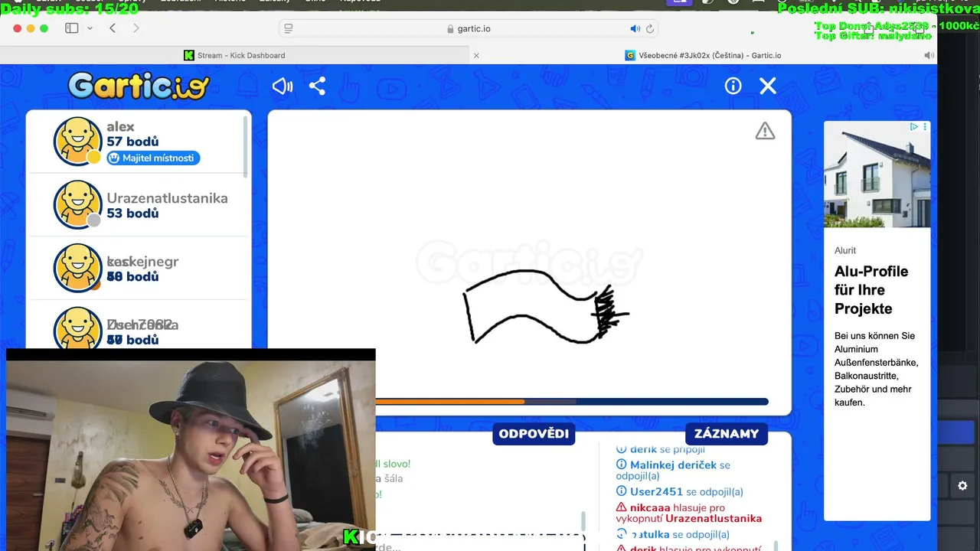
Task: Open the Alu-Profile für Ihre Projekte ad link
Action: tap(871, 290)
